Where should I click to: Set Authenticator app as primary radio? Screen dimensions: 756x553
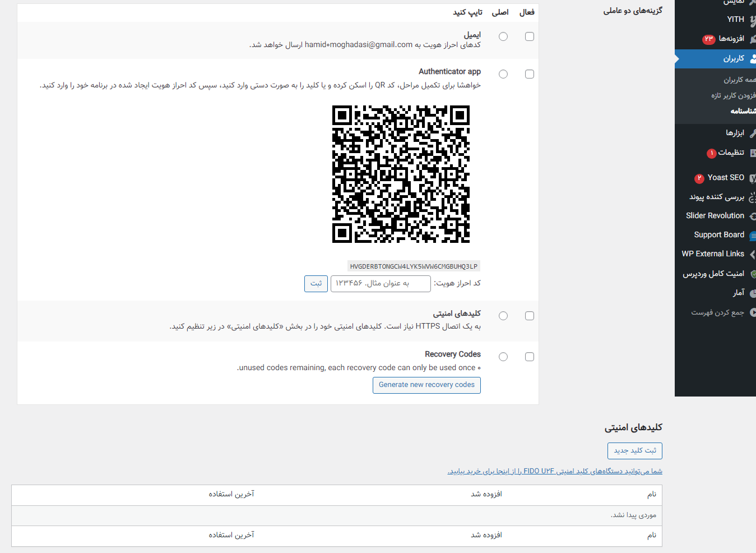coord(503,74)
